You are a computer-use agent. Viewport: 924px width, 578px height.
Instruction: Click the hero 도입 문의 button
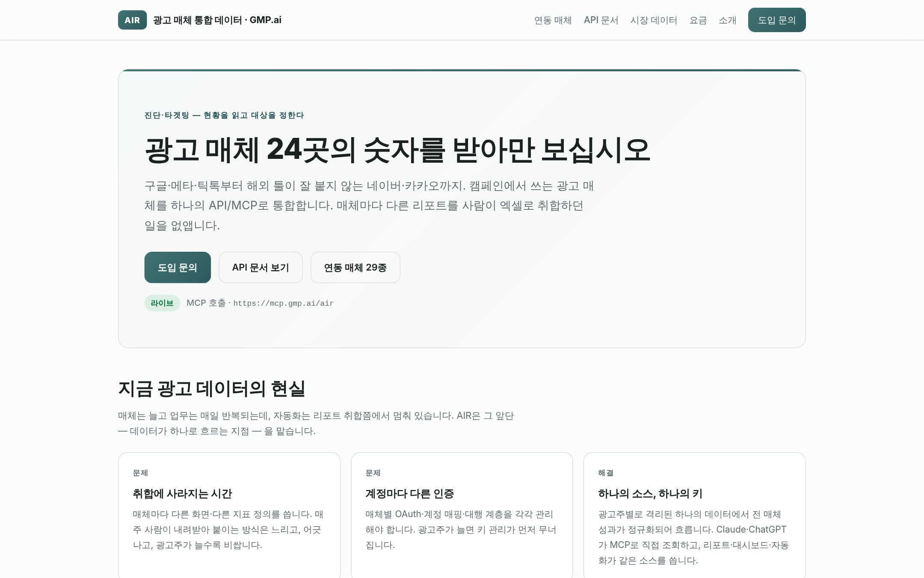[178, 268]
